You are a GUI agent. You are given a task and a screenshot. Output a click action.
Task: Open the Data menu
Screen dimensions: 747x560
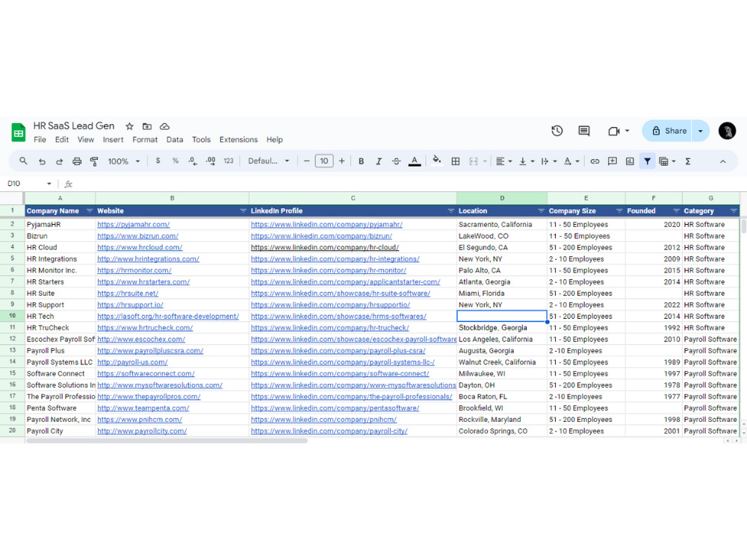[x=175, y=140]
